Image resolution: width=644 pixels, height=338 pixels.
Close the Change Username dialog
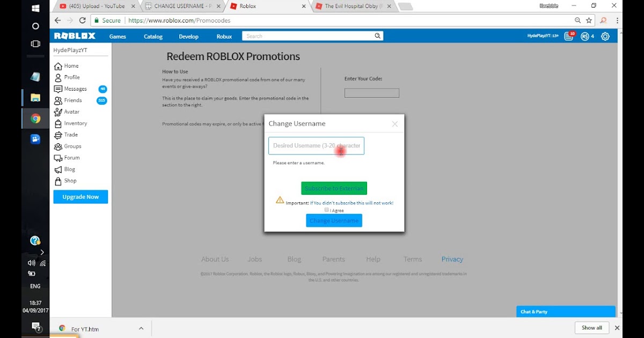pyautogui.click(x=395, y=124)
